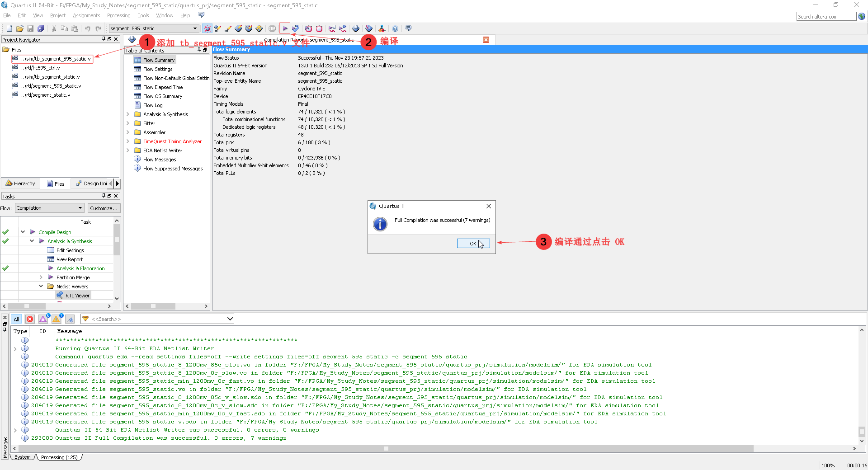Expand the TimeQuest Timing Analyzer folder
This screenshot has height=470, width=868.
tap(128, 141)
